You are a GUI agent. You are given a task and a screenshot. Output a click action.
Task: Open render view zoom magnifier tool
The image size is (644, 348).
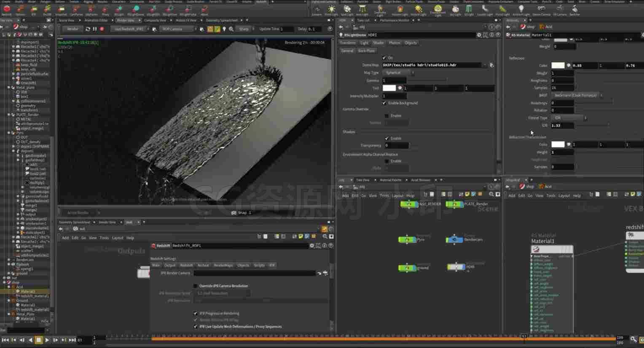(231, 29)
